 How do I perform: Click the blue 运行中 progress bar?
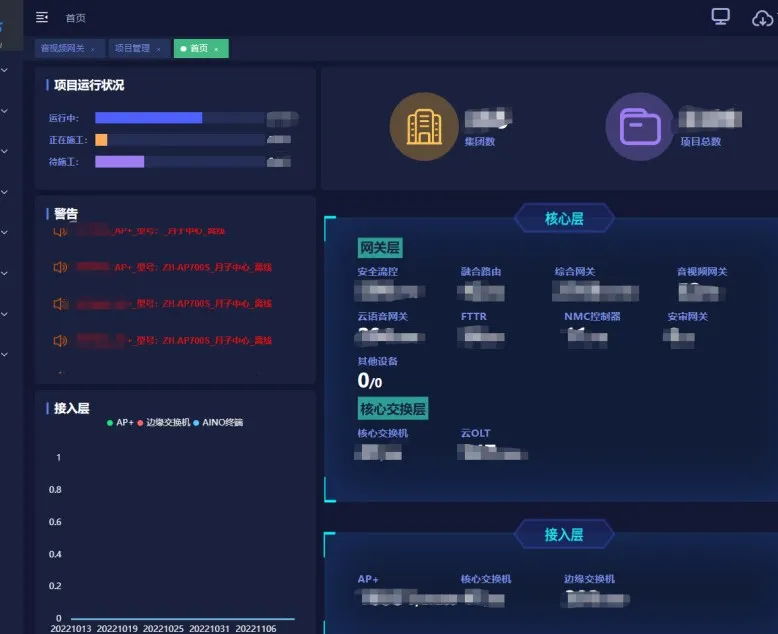click(x=148, y=118)
